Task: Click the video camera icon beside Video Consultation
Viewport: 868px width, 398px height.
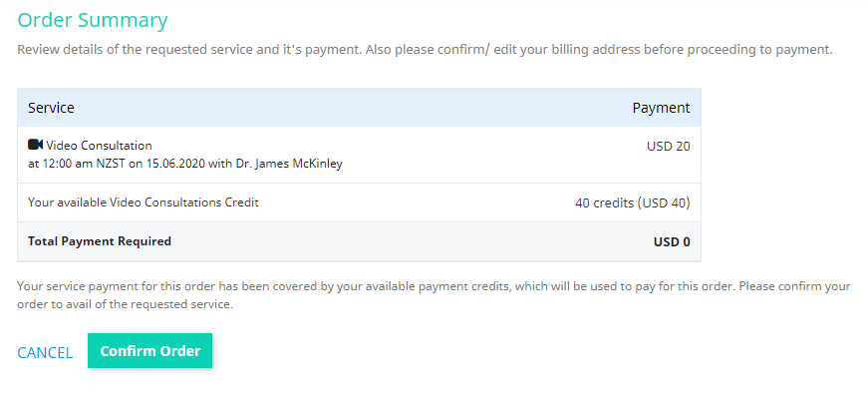Action: pyautogui.click(x=36, y=146)
